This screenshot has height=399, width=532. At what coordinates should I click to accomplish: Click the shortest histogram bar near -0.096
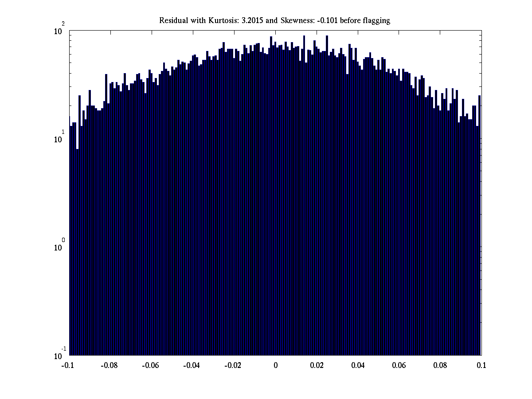pos(78,253)
